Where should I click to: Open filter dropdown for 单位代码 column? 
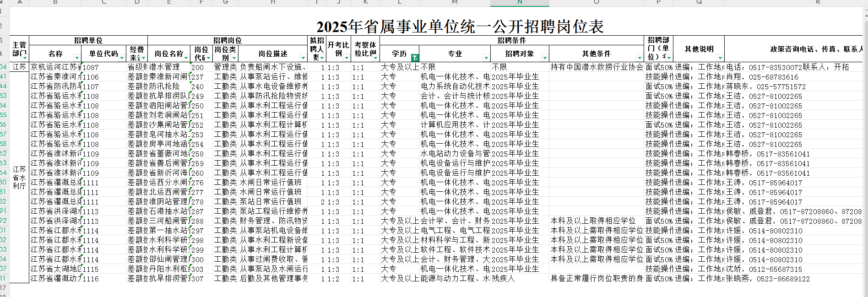click(122, 58)
